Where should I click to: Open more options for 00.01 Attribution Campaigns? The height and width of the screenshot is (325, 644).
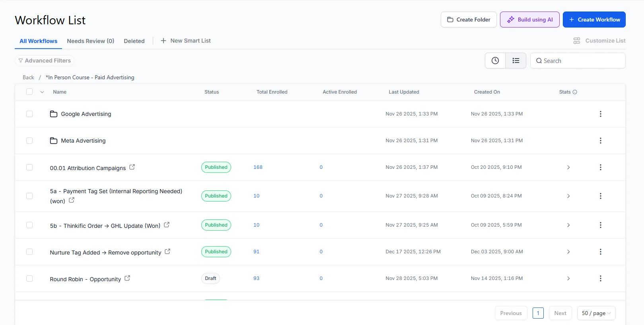(601, 167)
